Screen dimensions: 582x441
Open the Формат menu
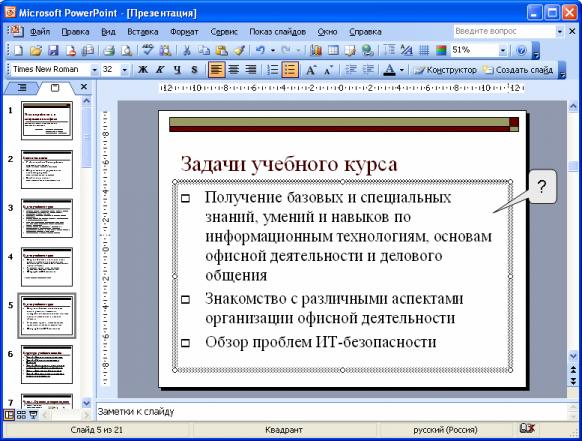tap(184, 32)
